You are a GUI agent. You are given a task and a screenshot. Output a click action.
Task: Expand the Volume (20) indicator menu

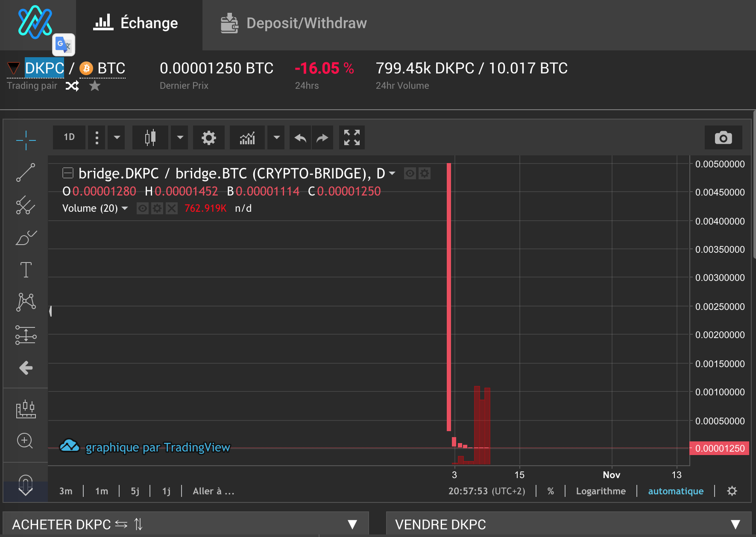pos(125,208)
